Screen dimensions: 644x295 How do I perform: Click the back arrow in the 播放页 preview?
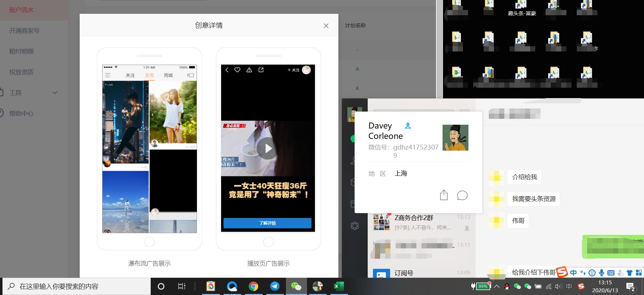[227, 70]
